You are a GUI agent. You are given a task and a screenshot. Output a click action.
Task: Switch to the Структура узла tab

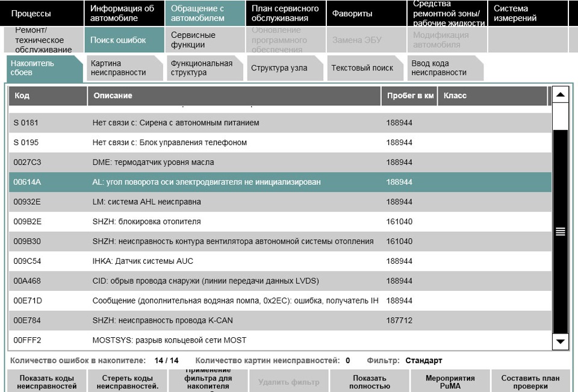coord(285,68)
